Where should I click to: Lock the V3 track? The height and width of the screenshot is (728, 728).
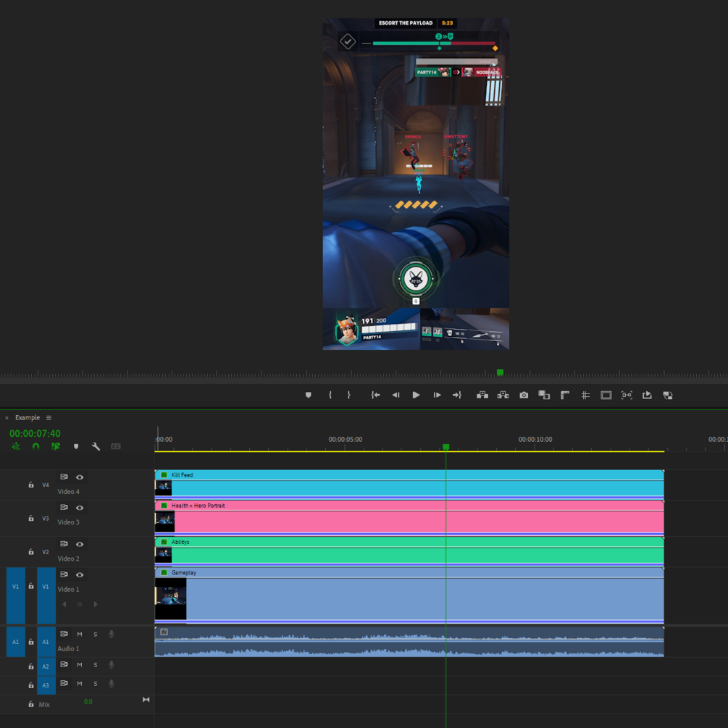tap(31, 518)
